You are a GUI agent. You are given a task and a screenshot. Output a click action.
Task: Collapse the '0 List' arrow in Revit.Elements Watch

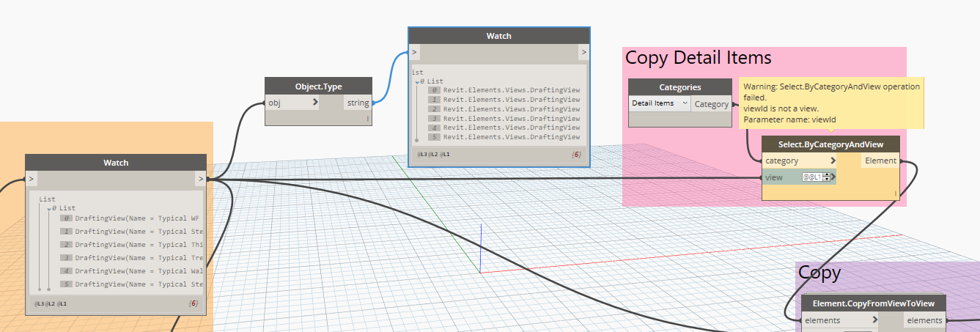(x=417, y=81)
